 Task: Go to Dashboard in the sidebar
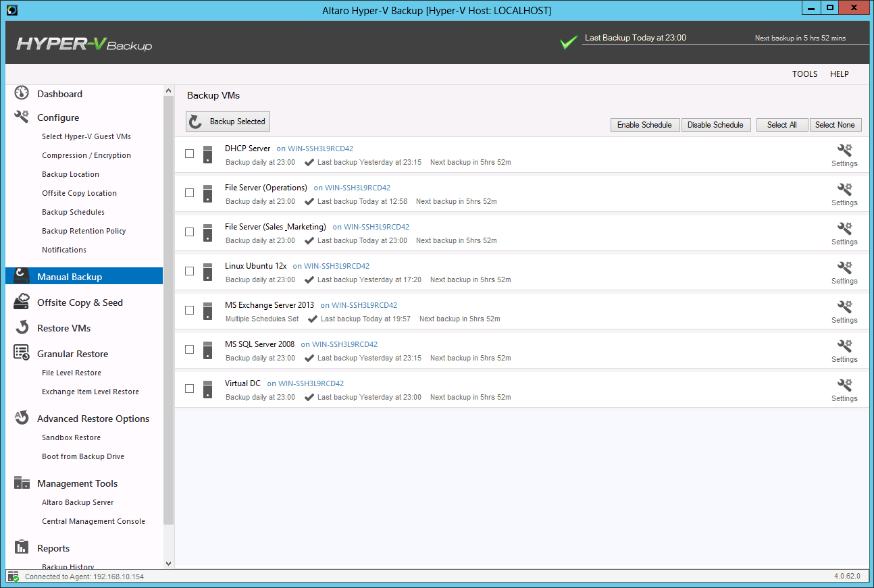[x=59, y=94]
